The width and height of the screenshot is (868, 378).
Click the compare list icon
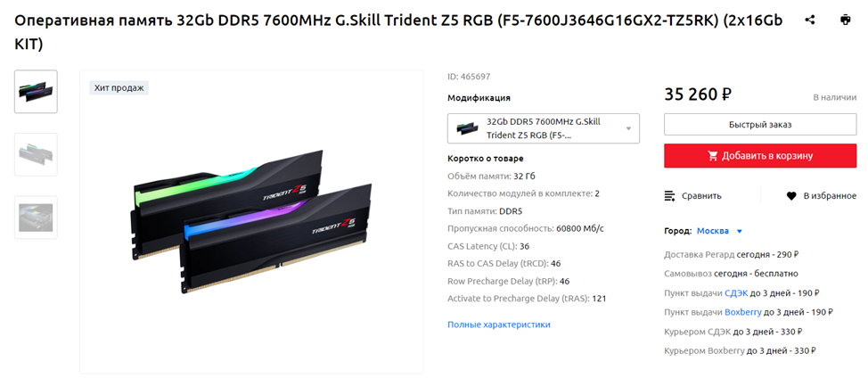tap(670, 196)
